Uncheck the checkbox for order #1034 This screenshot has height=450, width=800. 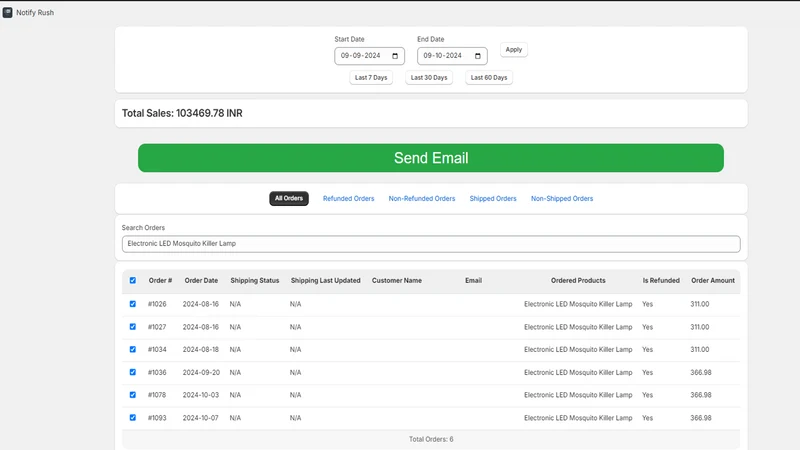[x=133, y=349]
